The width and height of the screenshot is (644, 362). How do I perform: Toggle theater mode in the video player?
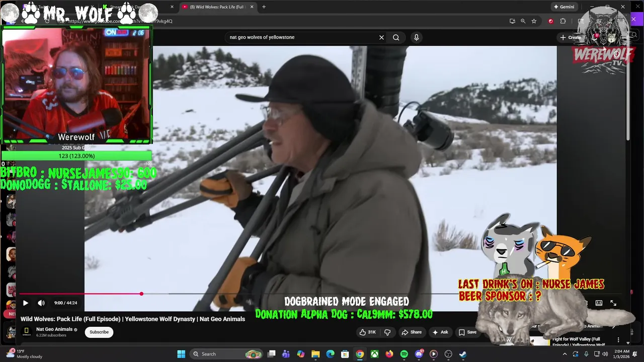tap(599, 303)
